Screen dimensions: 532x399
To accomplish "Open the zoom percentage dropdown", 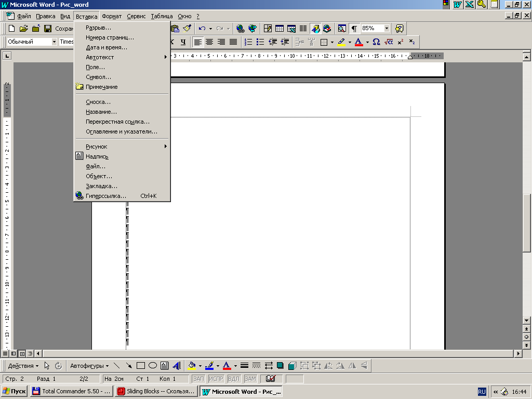I will tap(387, 29).
